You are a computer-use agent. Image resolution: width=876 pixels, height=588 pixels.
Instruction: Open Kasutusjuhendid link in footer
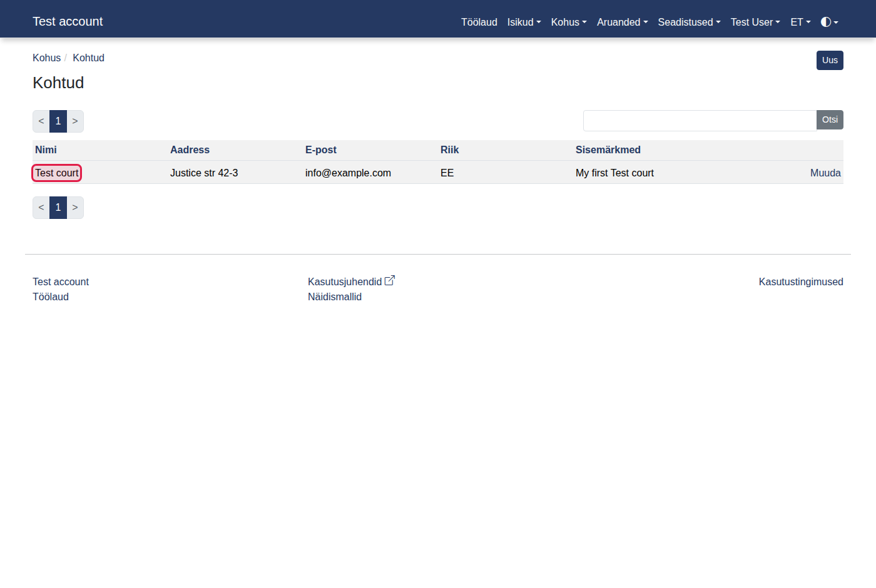tap(345, 281)
